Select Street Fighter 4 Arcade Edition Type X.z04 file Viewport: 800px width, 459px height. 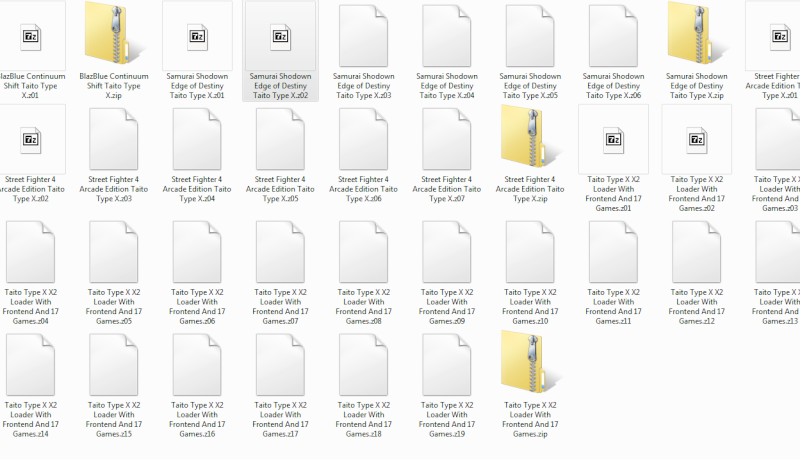197,139
